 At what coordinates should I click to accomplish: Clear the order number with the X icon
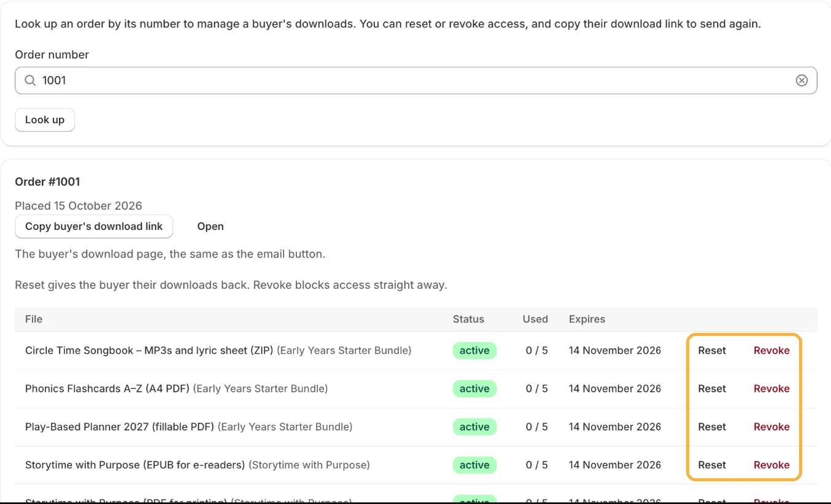tap(802, 80)
